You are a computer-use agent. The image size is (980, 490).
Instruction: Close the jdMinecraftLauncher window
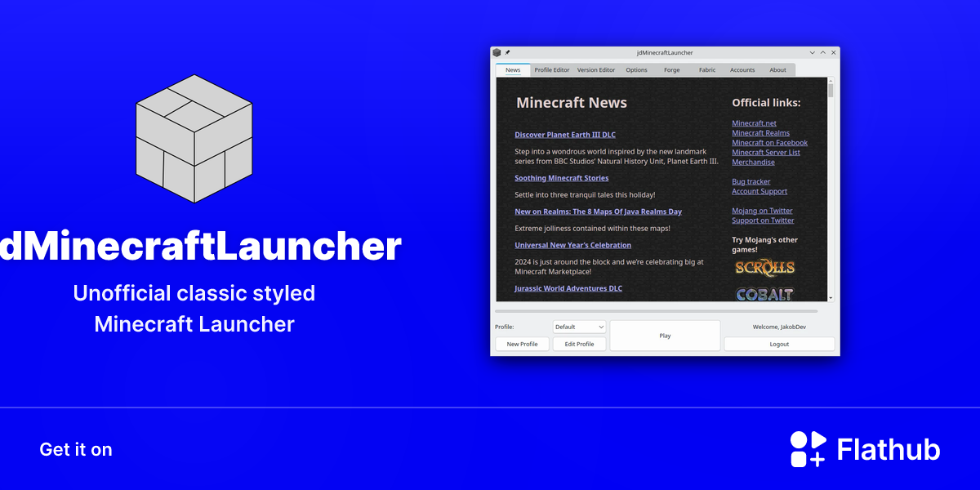click(833, 52)
